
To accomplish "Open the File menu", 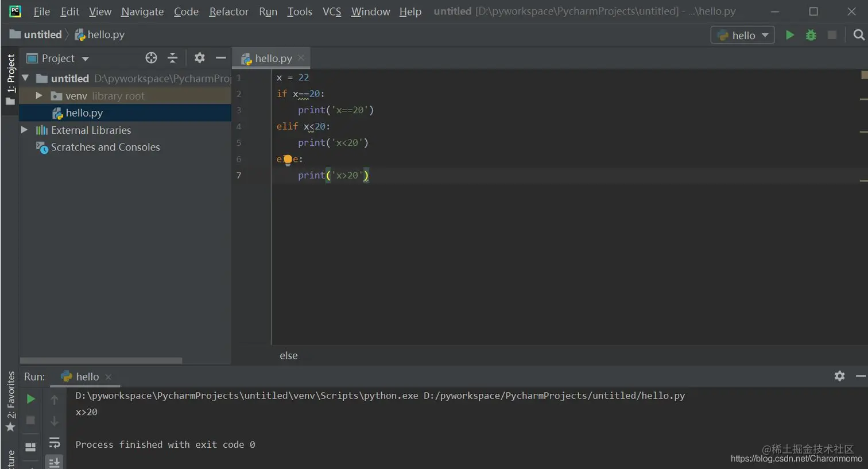I will click(x=41, y=11).
